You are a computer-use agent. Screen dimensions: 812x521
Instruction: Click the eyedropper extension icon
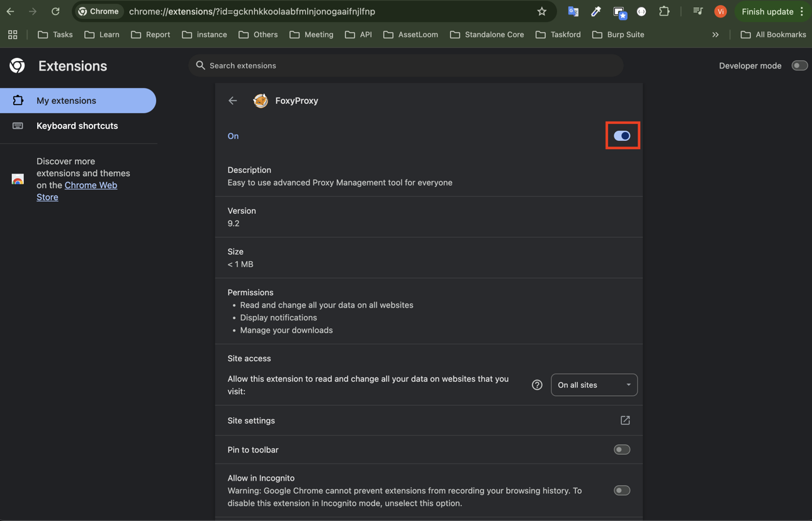(x=595, y=11)
